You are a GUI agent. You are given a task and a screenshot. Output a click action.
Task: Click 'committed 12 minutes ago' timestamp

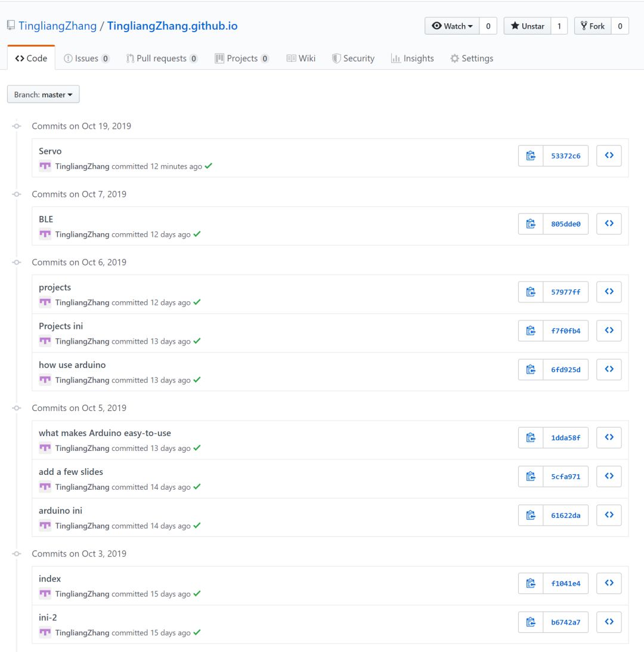tap(157, 166)
